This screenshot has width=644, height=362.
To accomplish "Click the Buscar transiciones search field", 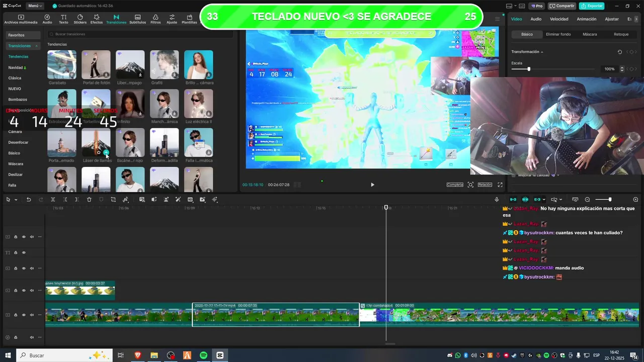I will click(140, 34).
